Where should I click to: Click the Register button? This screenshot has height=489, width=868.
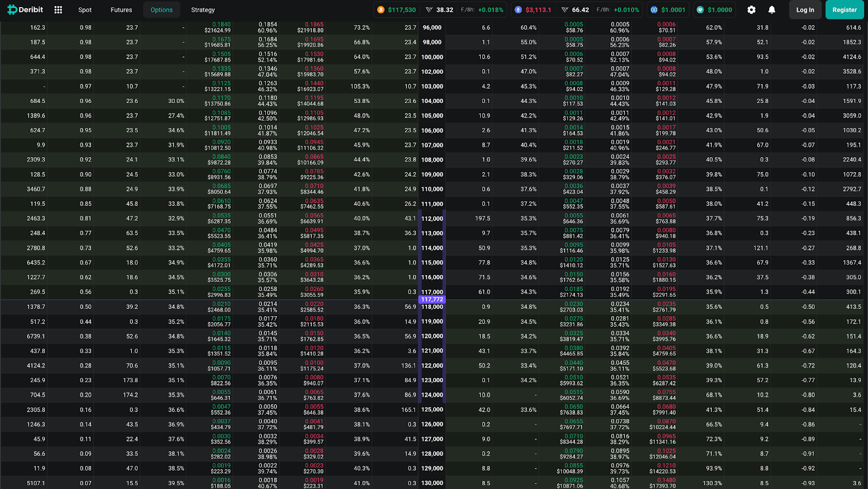(844, 10)
